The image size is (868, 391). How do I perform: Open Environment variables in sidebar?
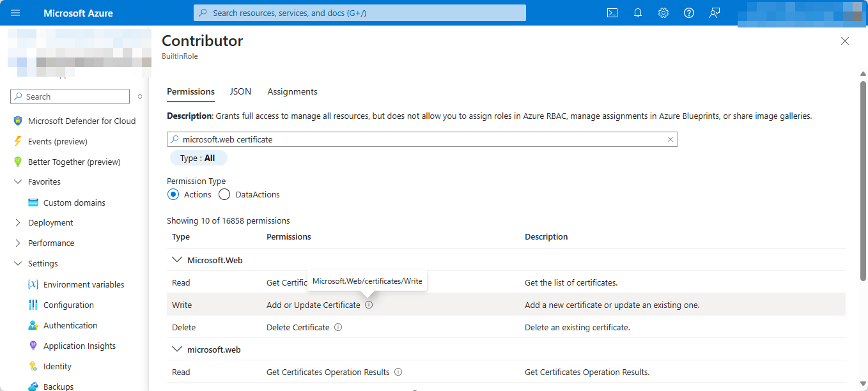[84, 284]
